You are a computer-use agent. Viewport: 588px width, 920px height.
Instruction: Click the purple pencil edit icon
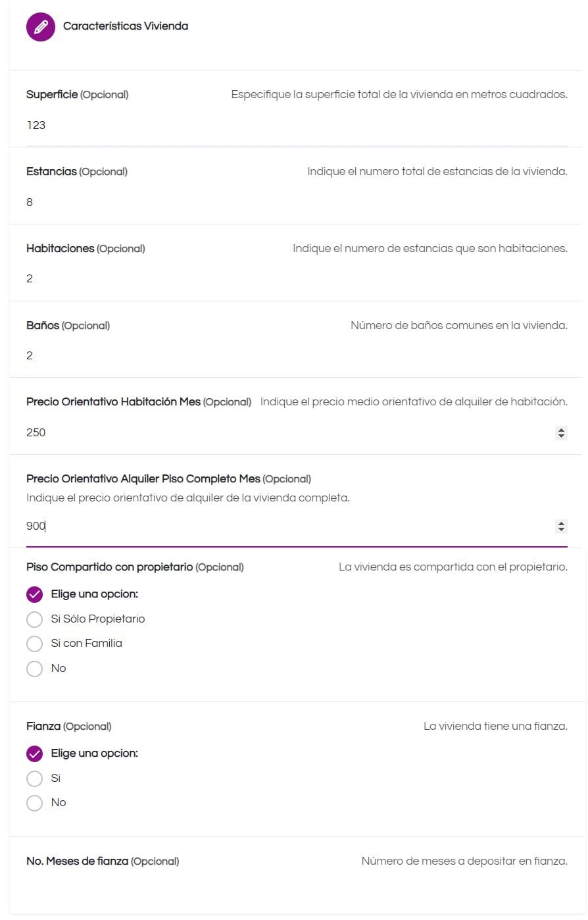[x=41, y=27]
